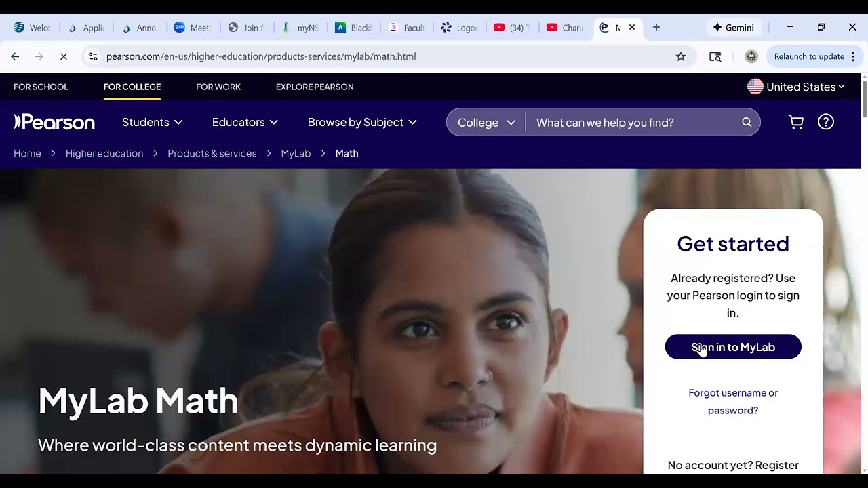Close the active Pearson tab

click(x=632, y=27)
